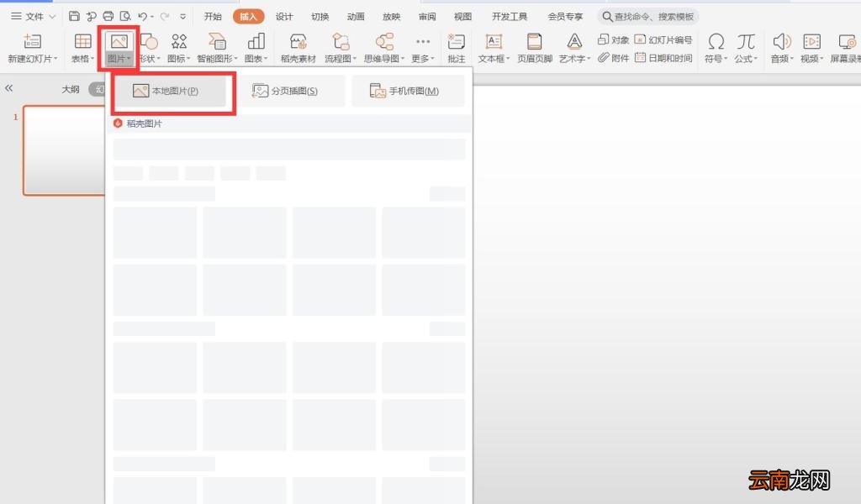Open the 动画 animation tab
861x504 pixels.
coord(356,17)
